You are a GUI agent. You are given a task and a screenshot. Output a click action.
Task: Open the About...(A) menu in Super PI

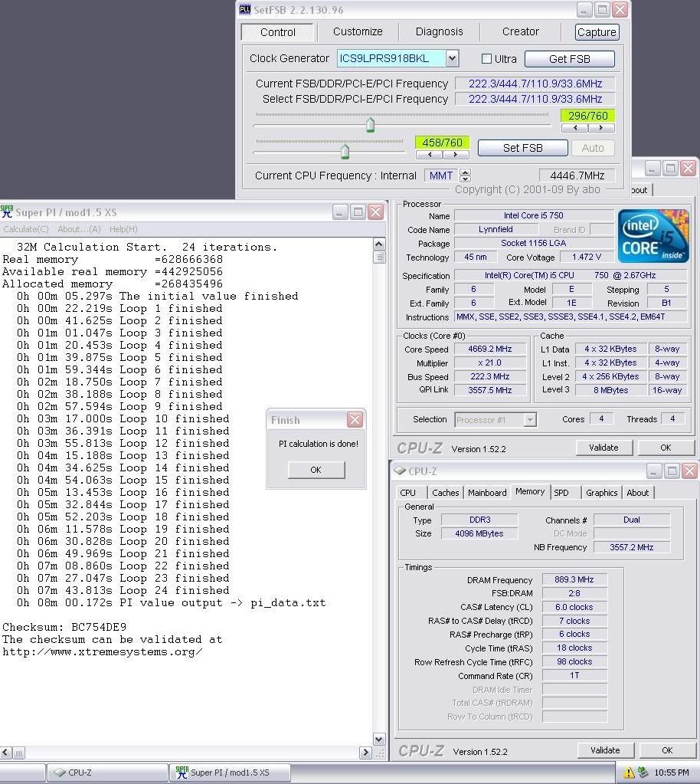click(x=79, y=229)
